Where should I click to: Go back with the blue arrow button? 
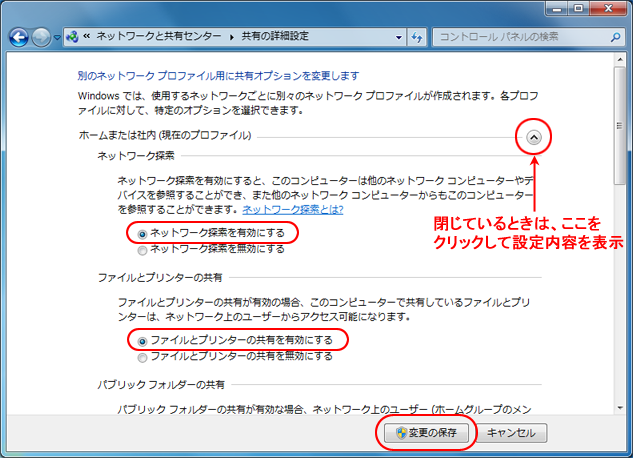coord(19,38)
